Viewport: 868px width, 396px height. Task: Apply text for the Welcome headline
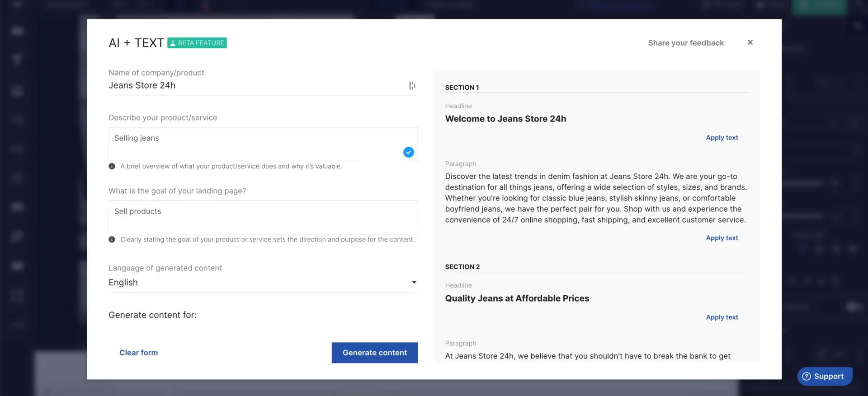pyautogui.click(x=722, y=138)
